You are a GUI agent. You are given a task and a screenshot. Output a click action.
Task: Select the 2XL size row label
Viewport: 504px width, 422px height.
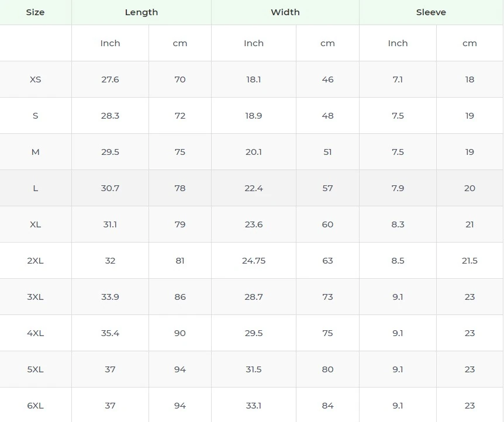pyautogui.click(x=35, y=261)
